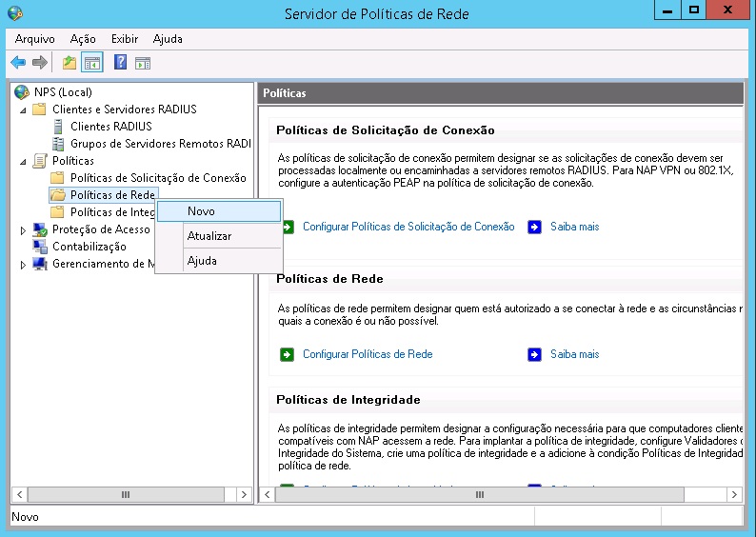756x537 pixels.
Task: Click green arrow beside Configurar Políticas de Rede
Action: 287,355
